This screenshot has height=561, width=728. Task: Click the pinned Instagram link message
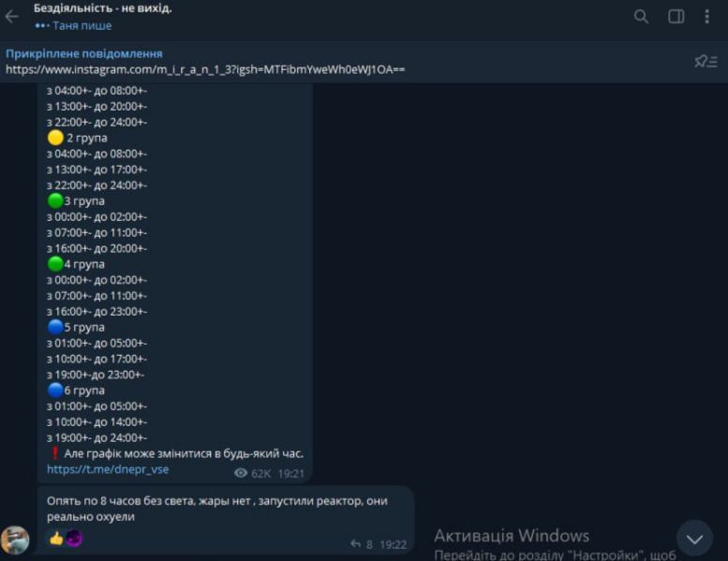(205, 69)
